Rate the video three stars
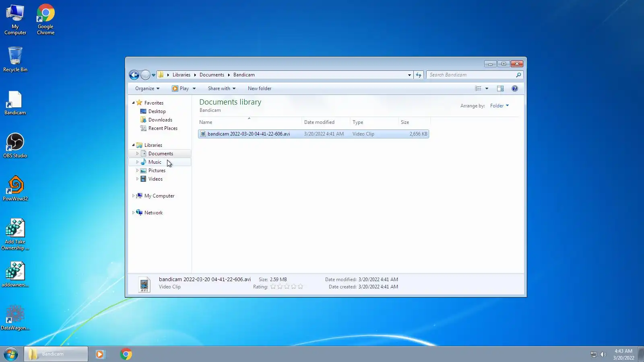Viewport: 644px width, 362px height. click(x=287, y=287)
